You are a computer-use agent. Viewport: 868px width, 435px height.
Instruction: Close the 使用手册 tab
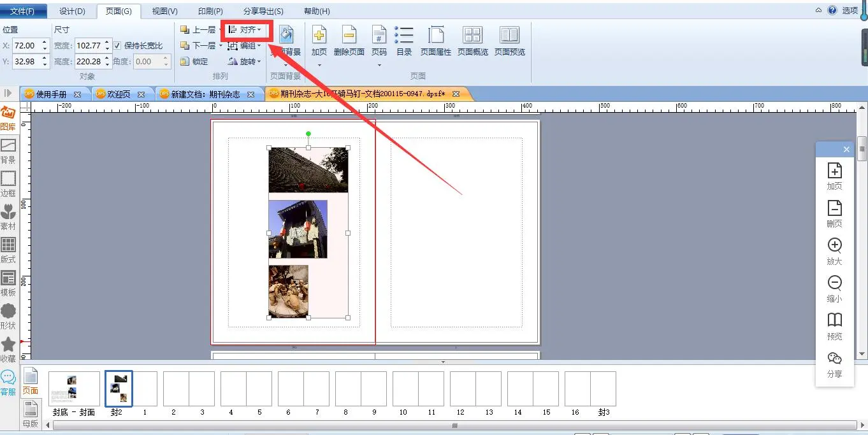[78, 94]
